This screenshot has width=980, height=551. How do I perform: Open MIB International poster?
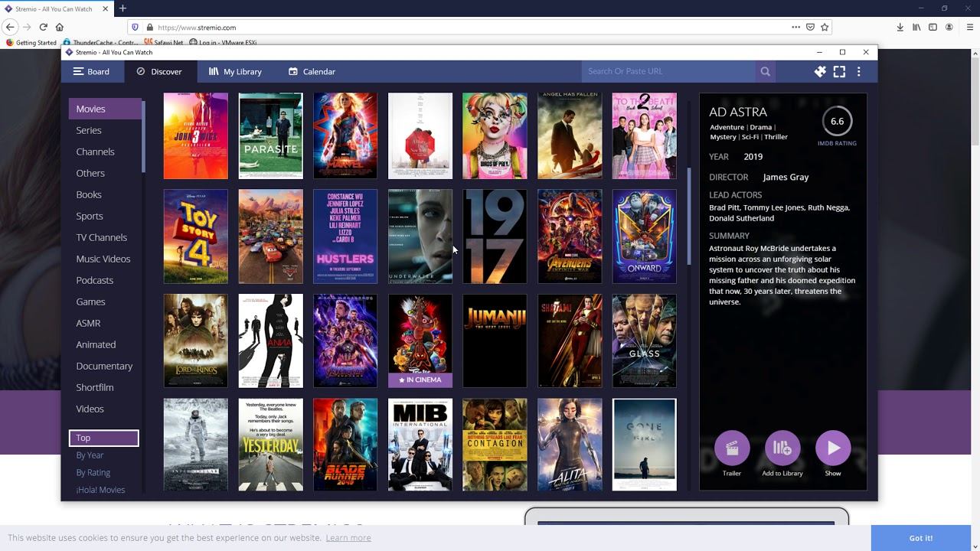(420, 445)
